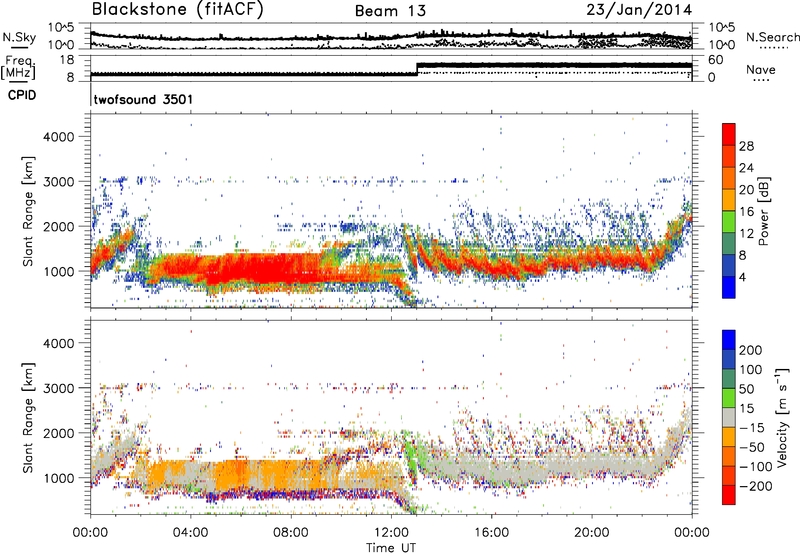
Task: Click the 'CPID' row label
Action: (x=22, y=95)
